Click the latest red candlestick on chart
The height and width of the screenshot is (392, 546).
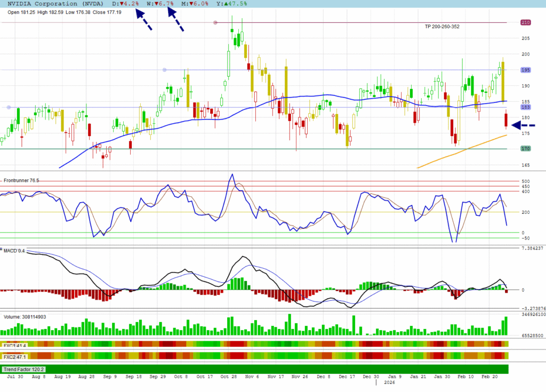[x=506, y=119]
